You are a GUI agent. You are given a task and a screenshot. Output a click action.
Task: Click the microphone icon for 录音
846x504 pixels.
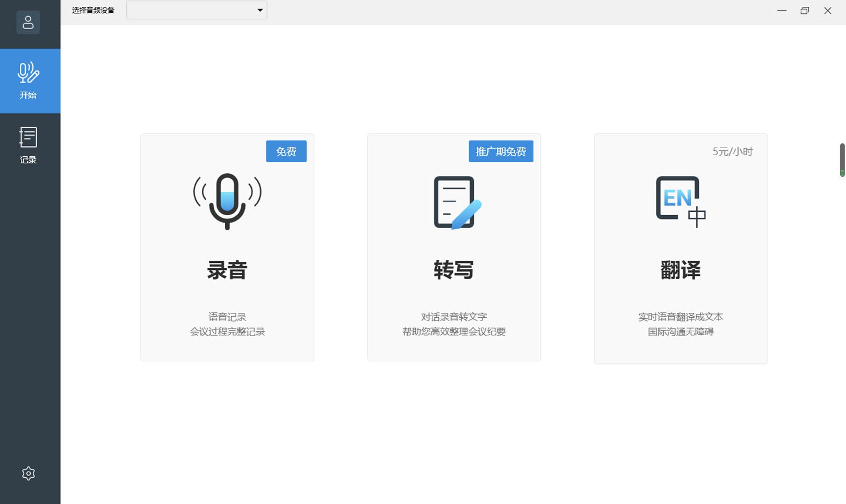227,202
